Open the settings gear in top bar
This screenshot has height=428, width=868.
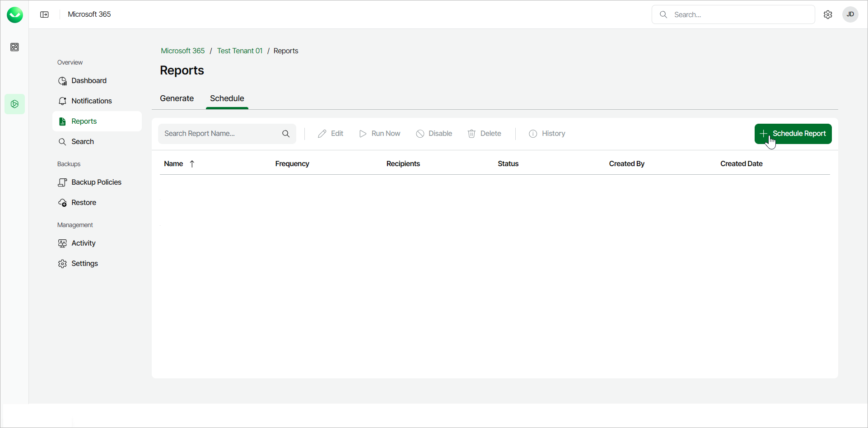tap(828, 14)
